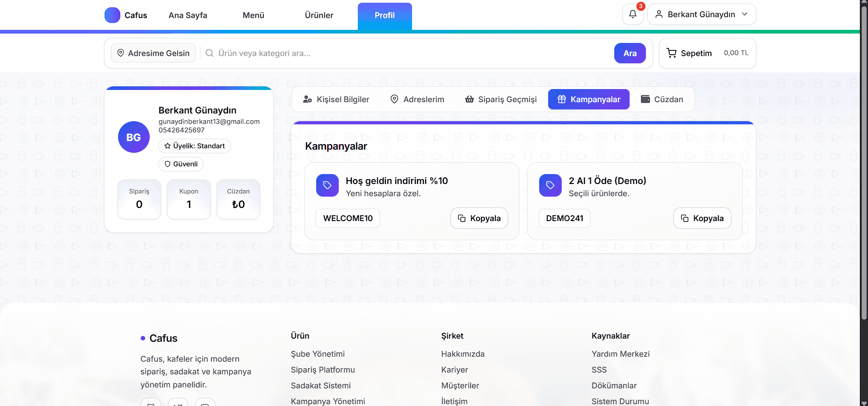Click the person icon on Kişisel Bilgiler tab
This screenshot has height=406, width=868.
tap(308, 99)
